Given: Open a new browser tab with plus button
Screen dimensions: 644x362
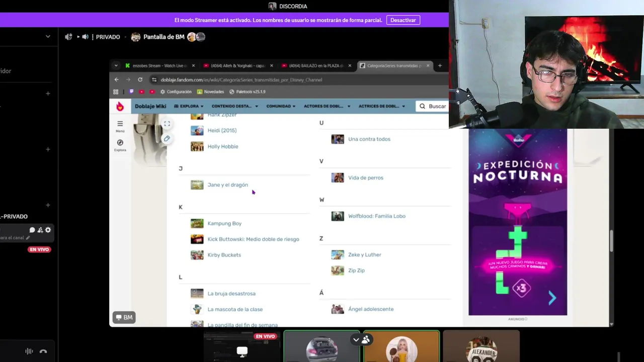Looking at the screenshot, I should tap(440, 65).
